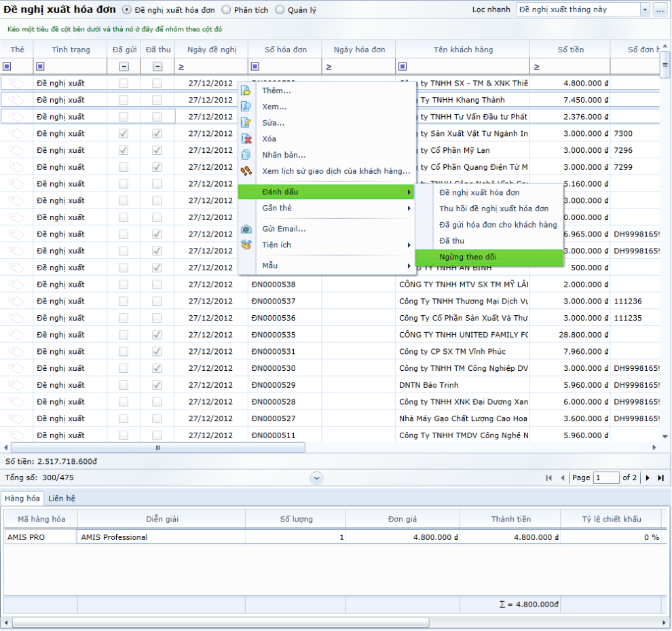Click the Gửi Email icon
This screenshot has width=672, height=631.
pyautogui.click(x=246, y=229)
